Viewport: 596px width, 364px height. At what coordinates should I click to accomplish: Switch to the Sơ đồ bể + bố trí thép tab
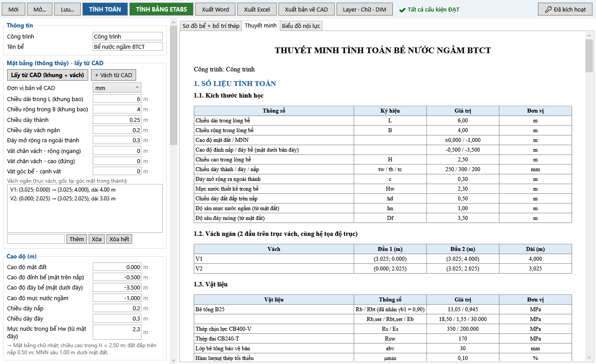tap(211, 26)
